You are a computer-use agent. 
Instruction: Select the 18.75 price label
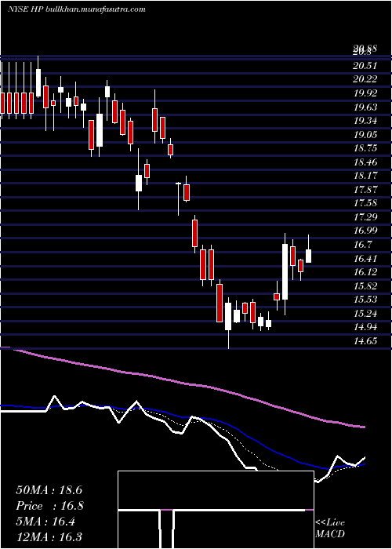tap(365, 148)
